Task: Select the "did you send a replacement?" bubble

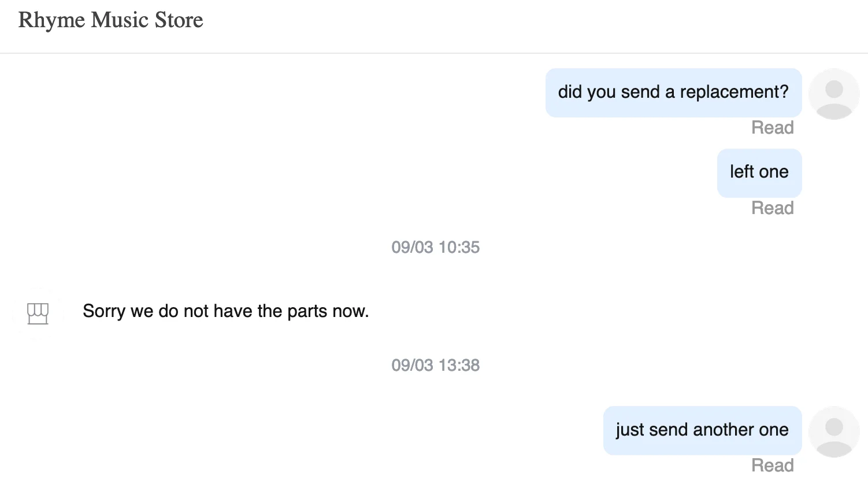Action: tap(673, 93)
